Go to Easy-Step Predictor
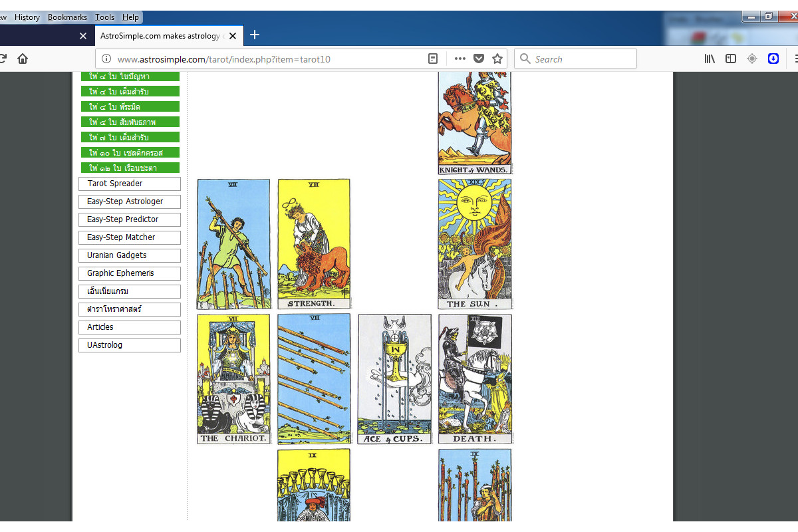 point(130,219)
